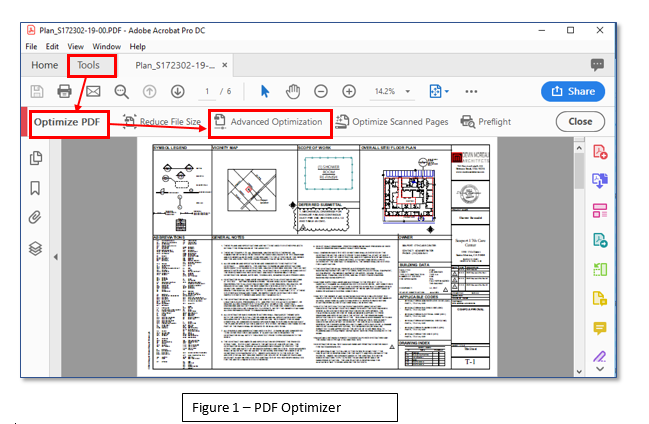Open the layers panel
649x424 pixels.
35,248
